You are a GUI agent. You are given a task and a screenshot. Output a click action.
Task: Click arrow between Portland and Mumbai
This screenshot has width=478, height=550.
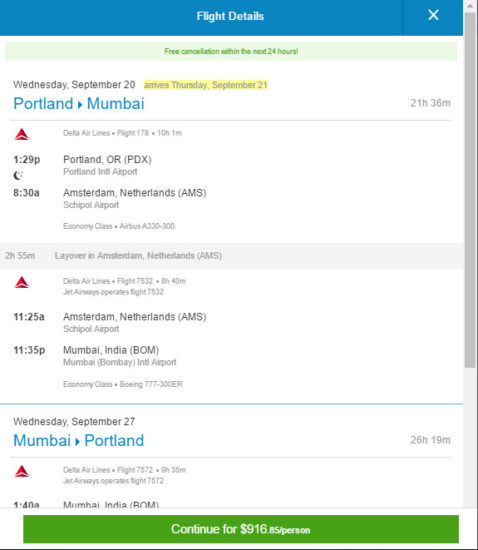click(80, 105)
